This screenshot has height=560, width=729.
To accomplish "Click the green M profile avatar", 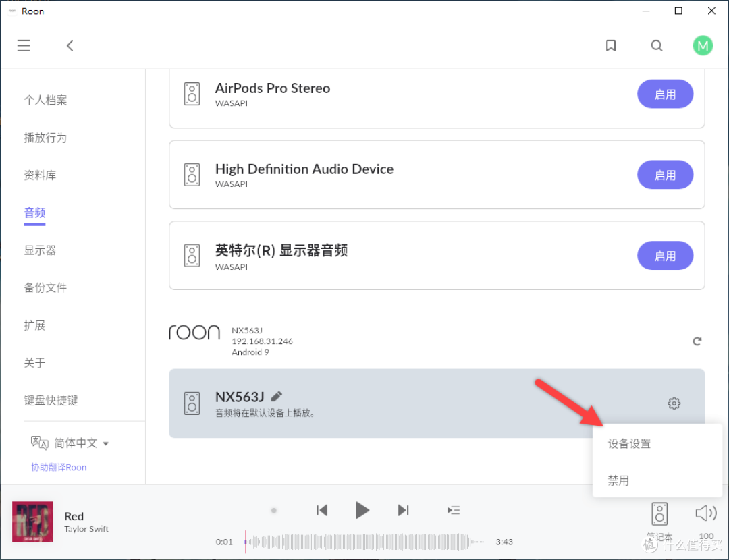I will pyautogui.click(x=703, y=46).
